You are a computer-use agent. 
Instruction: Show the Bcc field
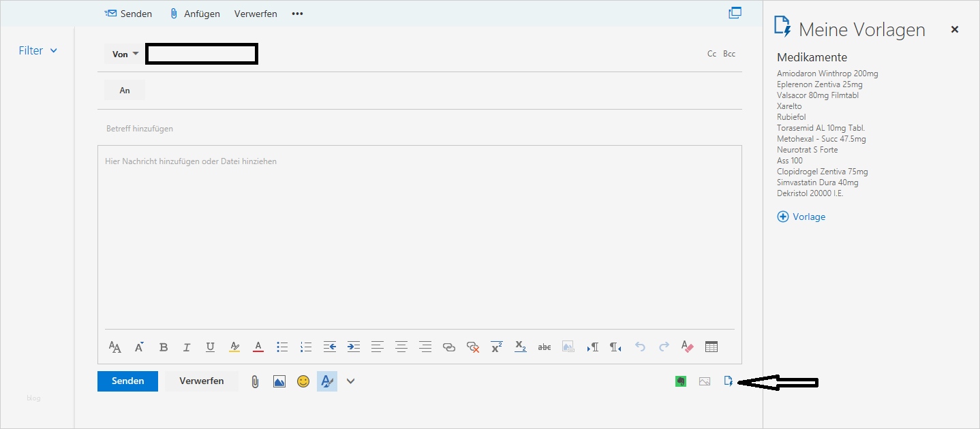point(729,53)
